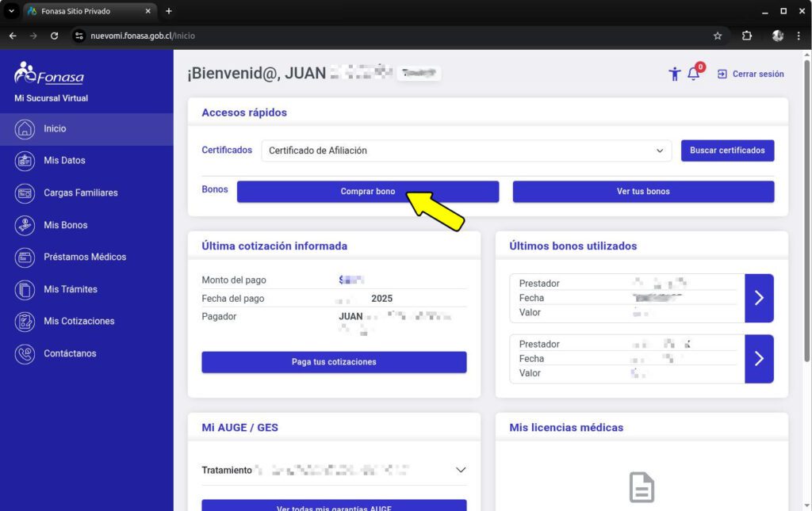
Task: Open a new browser tab
Action: pyautogui.click(x=169, y=11)
